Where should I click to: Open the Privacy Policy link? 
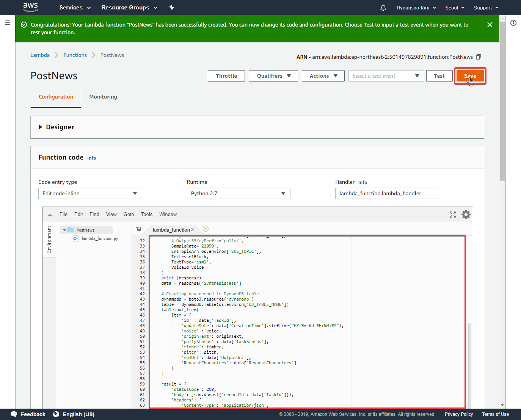pos(459,414)
